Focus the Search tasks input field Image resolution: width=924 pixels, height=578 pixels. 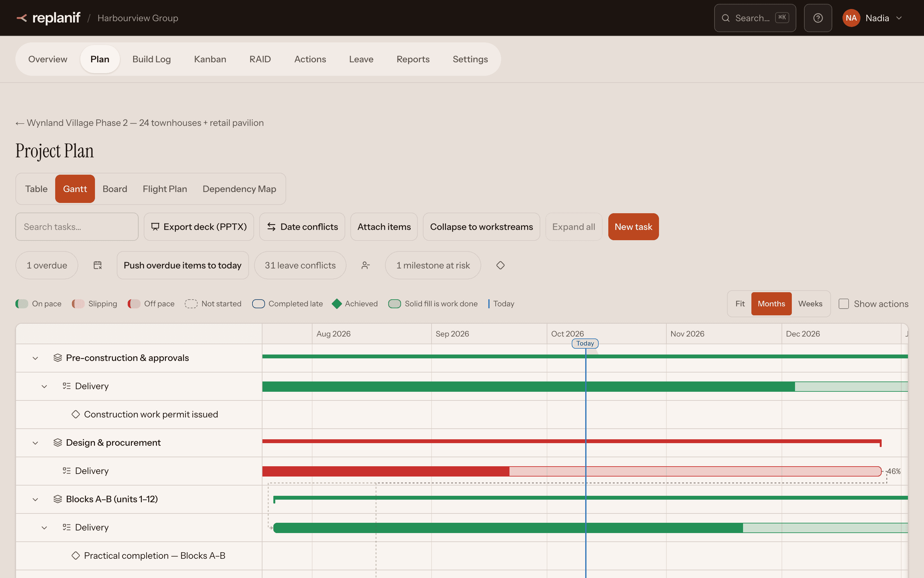pos(77,227)
